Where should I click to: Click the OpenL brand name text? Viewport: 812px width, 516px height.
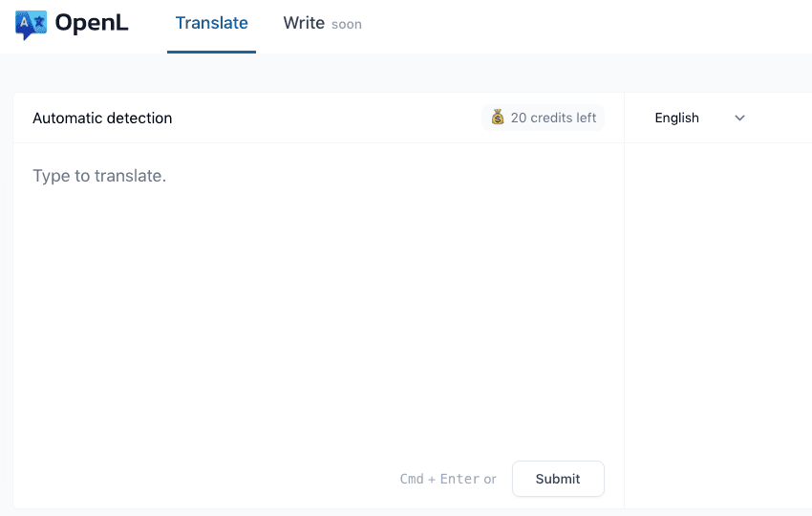click(x=92, y=24)
